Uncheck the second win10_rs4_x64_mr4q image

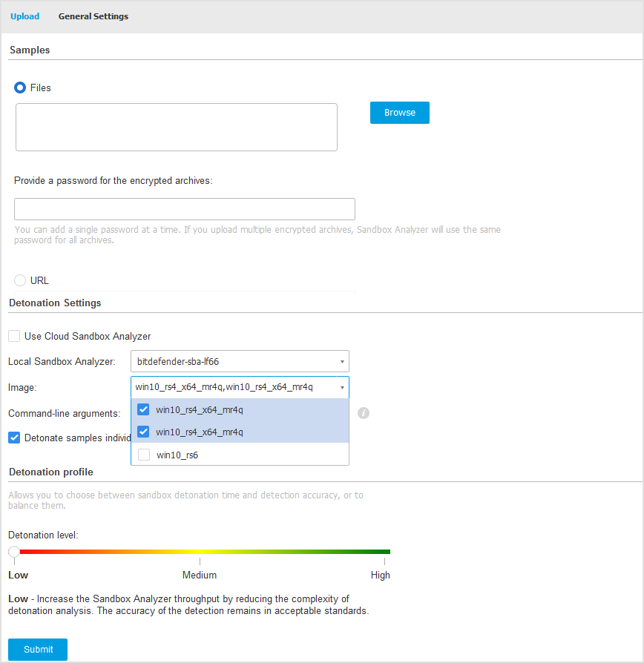coord(143,432)
